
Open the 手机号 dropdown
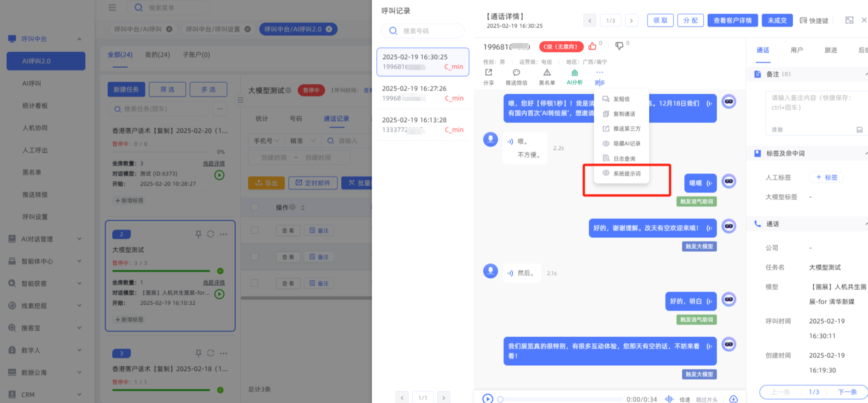(266, 141)
